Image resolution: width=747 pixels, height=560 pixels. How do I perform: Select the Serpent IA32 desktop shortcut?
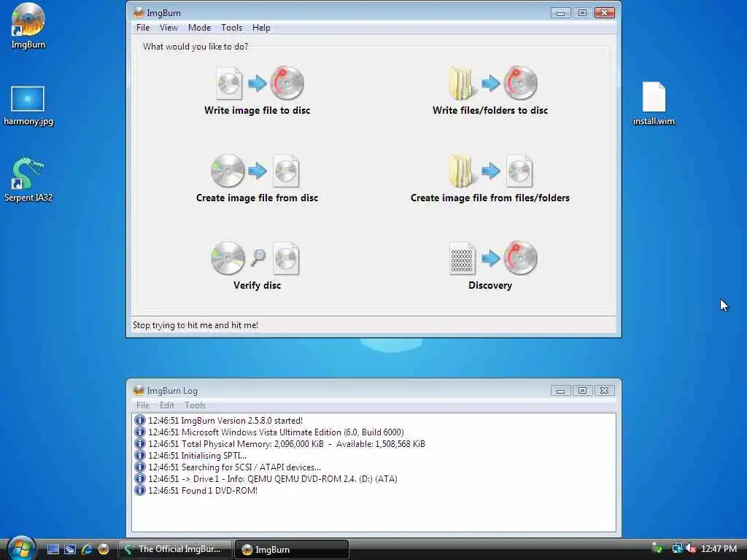(28, 180)
